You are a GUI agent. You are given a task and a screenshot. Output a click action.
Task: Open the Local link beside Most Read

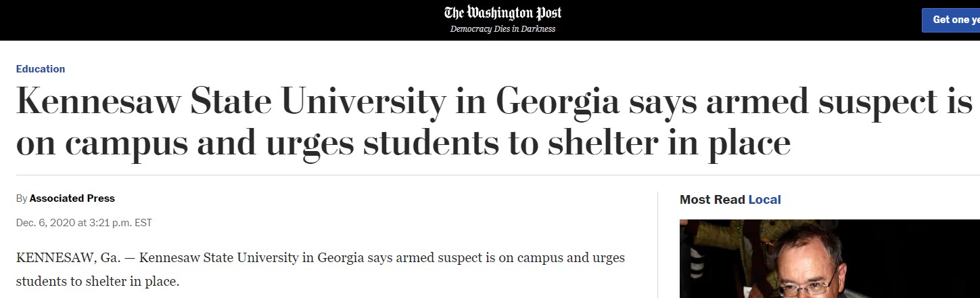(x=764, y=200)
